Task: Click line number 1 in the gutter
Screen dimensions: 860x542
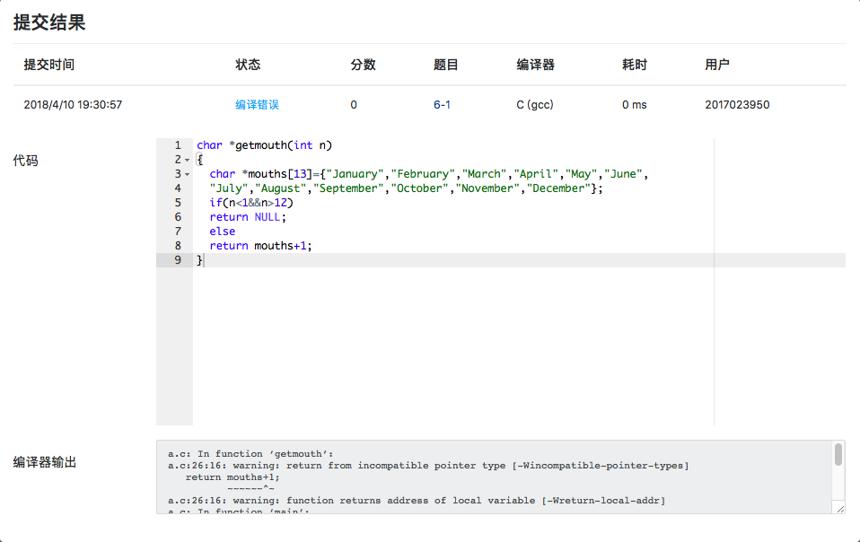Action: (x=178, y=145)
